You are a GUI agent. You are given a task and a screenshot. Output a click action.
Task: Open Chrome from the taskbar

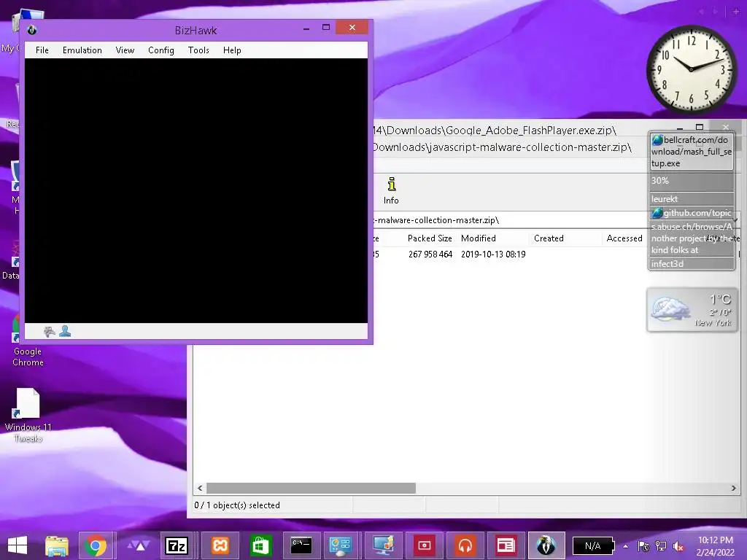point(96,545)
